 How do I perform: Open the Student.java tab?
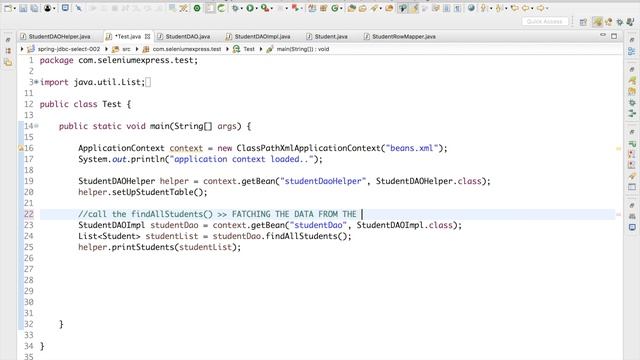[x=331, y=36]
